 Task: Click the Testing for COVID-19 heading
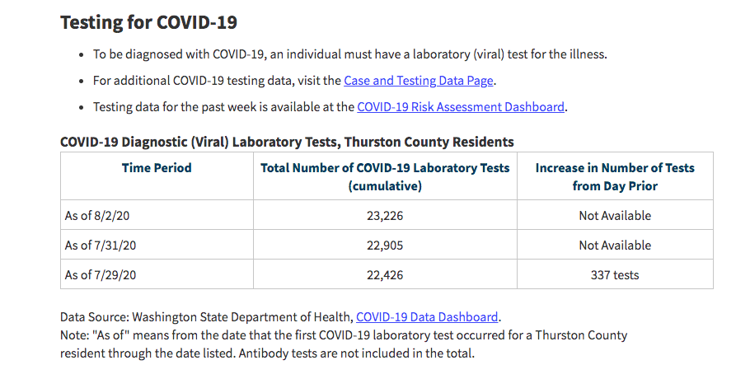click(149, 22)
